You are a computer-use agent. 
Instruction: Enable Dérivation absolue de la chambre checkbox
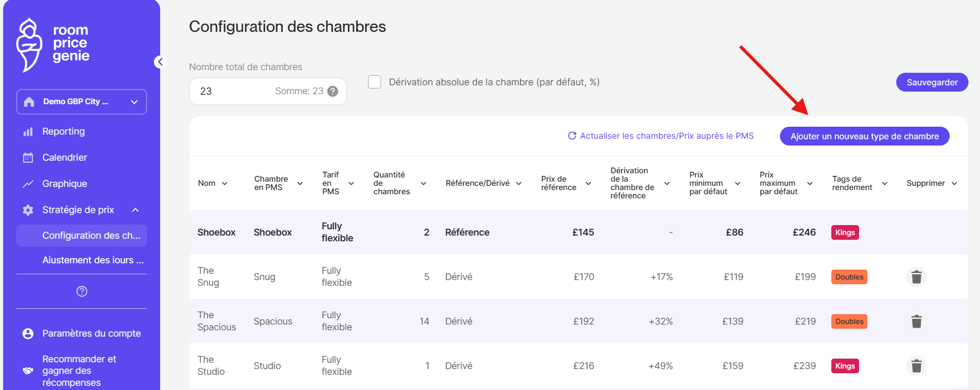(x=374, y=82)
